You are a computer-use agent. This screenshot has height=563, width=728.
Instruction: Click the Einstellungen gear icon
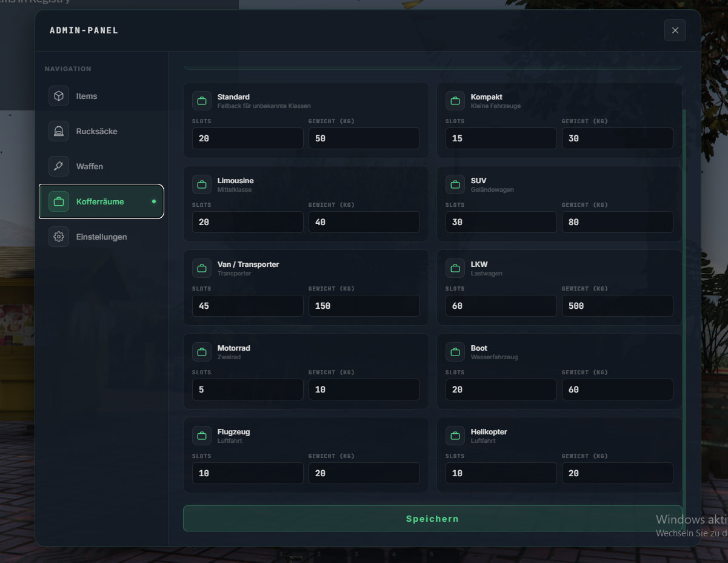pos(59,237)
